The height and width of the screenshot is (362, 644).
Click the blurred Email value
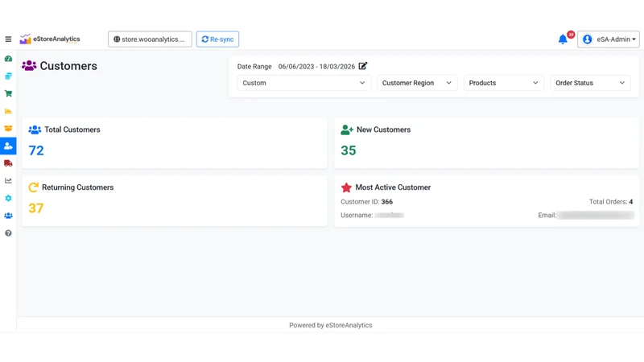click(x=596, y=215)
